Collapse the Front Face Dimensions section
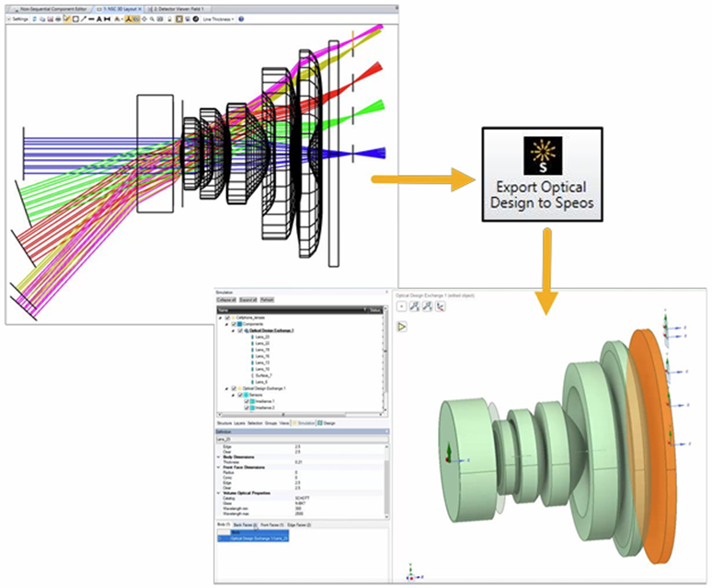 [x=218, y=467]
